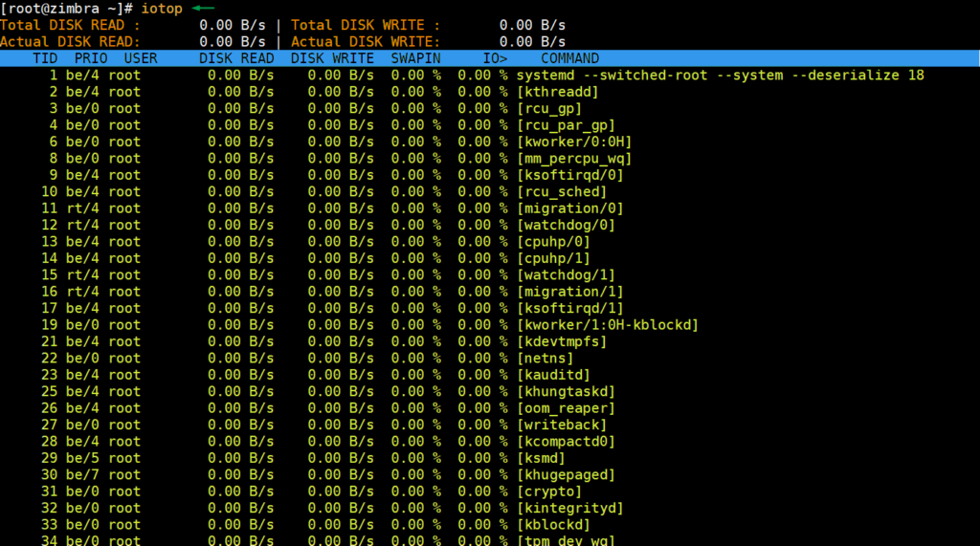This screenshot has width=980, height=546.
Task: Click the [rcu_sched] process name
Action: click(561, 192)
